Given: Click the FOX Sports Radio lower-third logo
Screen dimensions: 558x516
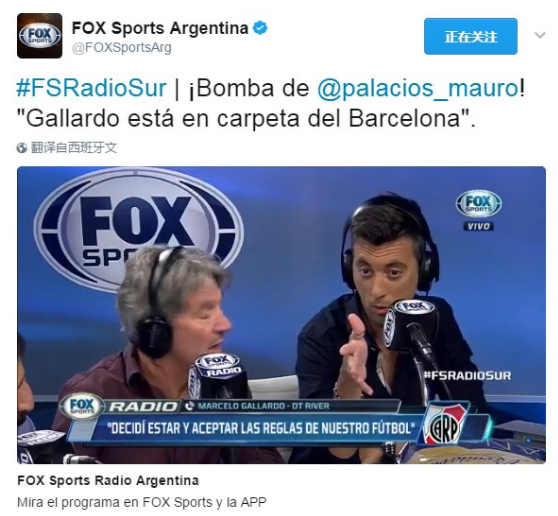Looking at the screenshot, I should point(83,406).
